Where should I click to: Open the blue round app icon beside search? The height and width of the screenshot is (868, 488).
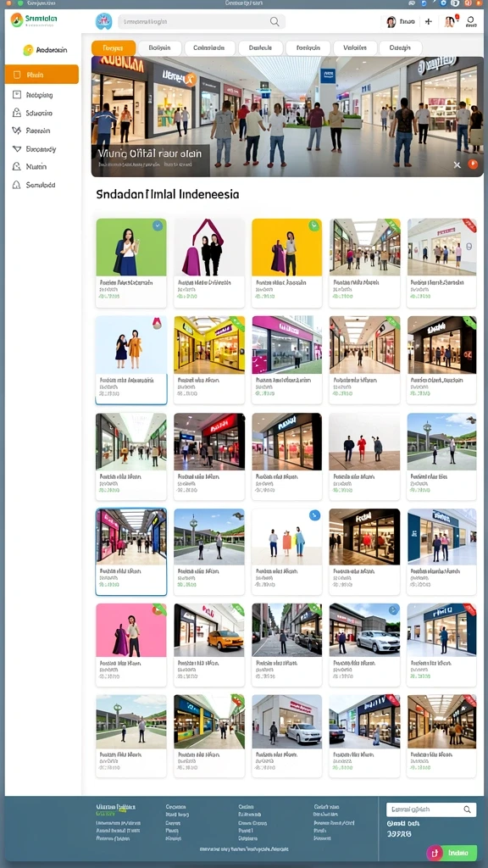tap(103, 21)
